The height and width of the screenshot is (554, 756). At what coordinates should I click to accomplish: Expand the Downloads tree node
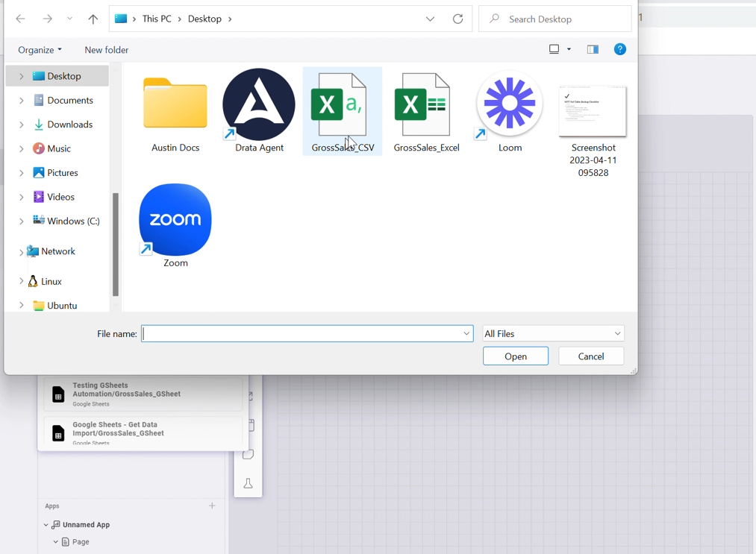coord(21,125)
